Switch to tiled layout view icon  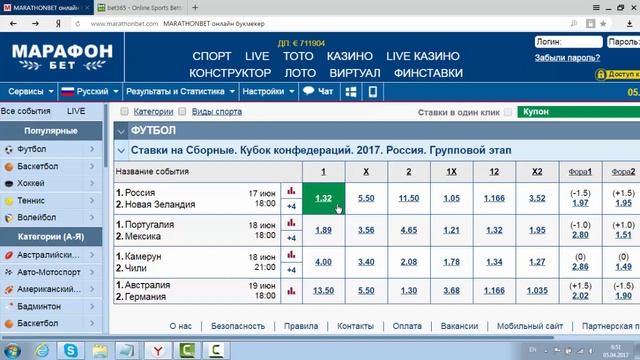351,92
